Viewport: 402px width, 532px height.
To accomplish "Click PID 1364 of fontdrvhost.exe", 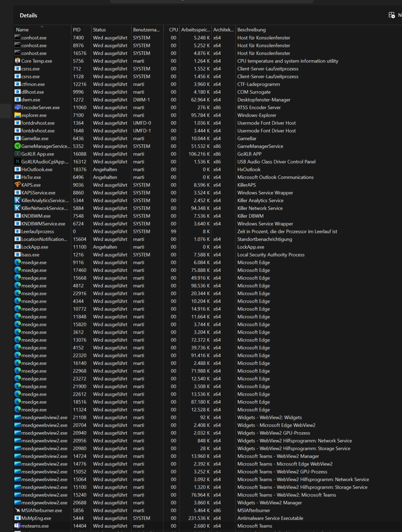I will click(x=78, y=123).
